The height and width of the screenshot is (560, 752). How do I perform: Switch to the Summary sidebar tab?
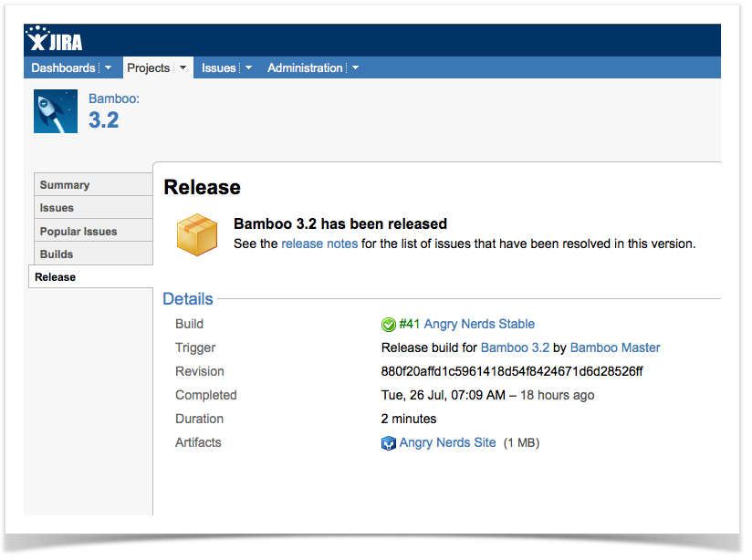tap(65, 185)
